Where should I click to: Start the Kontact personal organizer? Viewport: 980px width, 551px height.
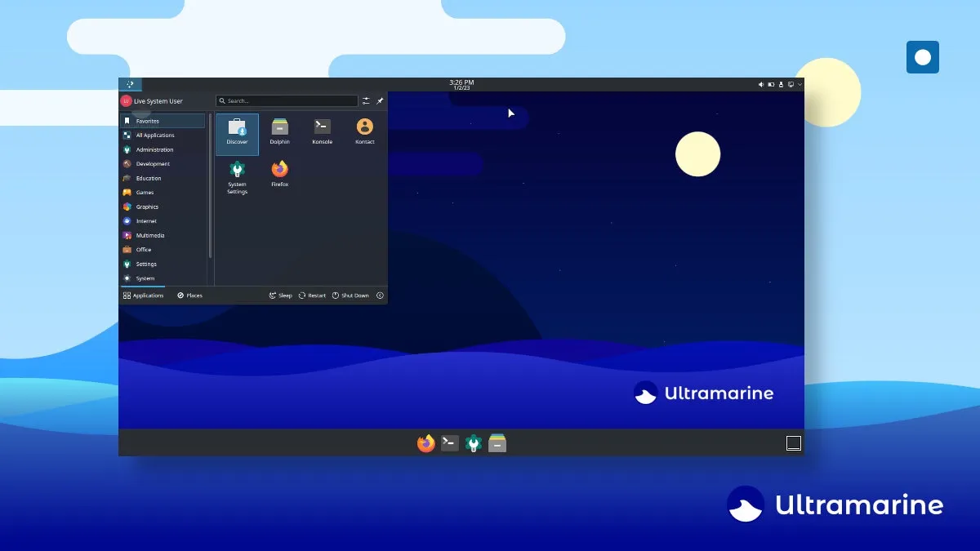tap(364, 131)
